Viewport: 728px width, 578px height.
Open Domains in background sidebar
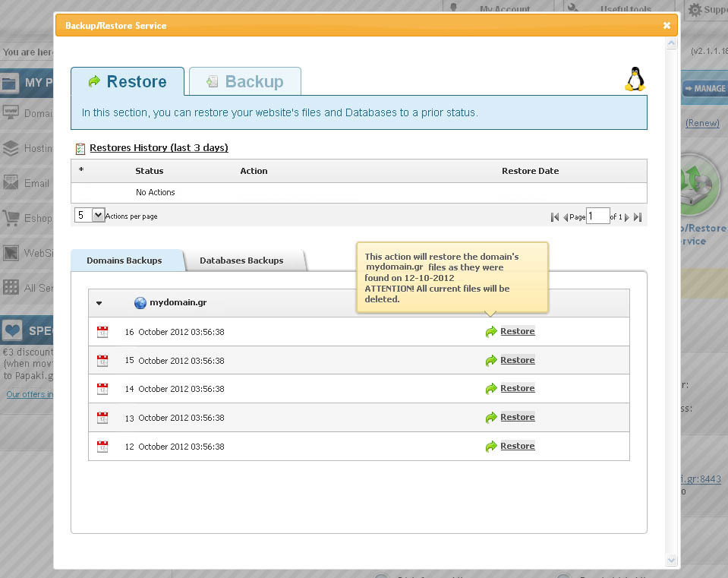pyautogui.click(x=27, y=113)
